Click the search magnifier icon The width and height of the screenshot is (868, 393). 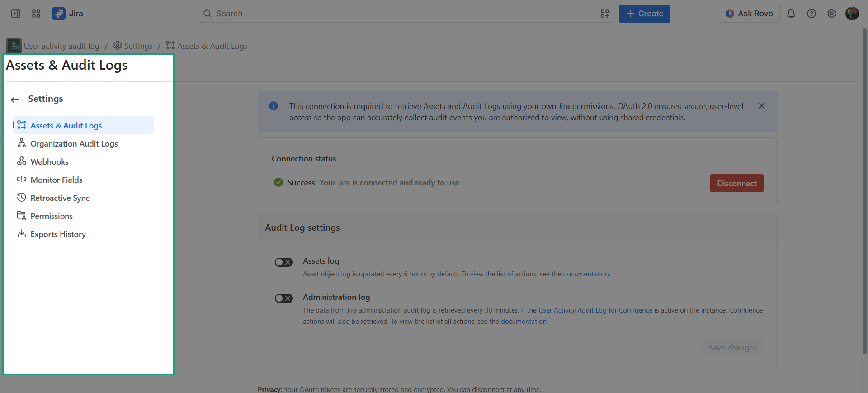coord(208,14)
